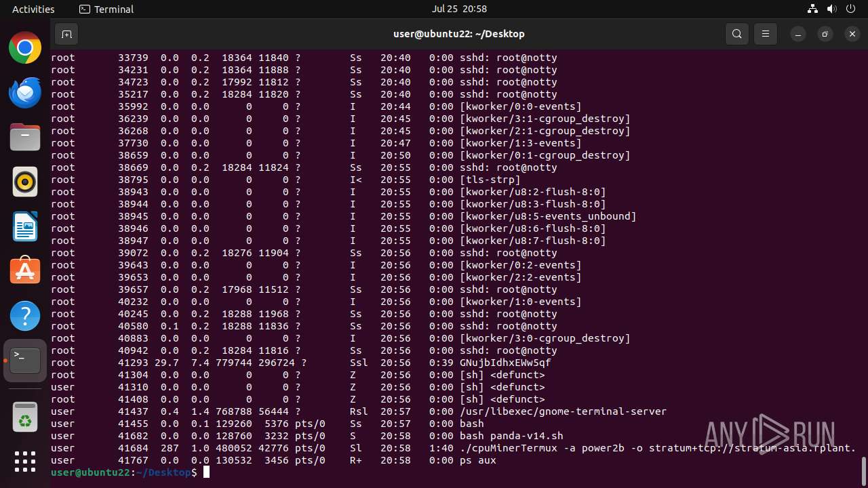Click CPU value 29.7 for PID 41293
This screenshot has height=488, width=868.
167,363
